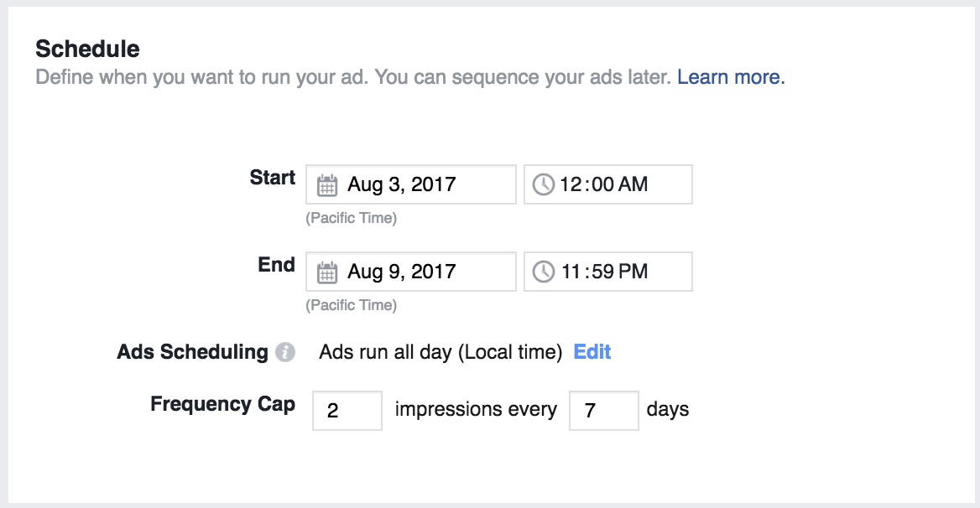The width and height of the screenshot is (980, 508).
Task: Open the Learn more link
Action: pyautogui.click(x=731, y=78)
